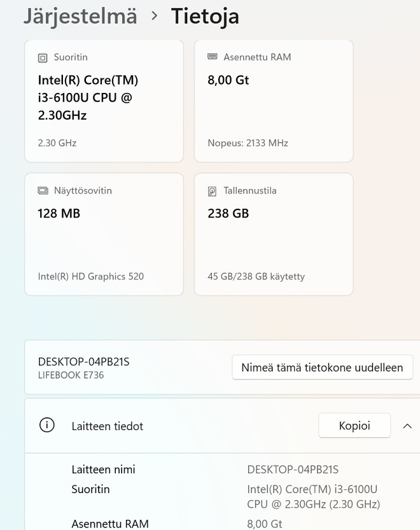Copy device details with Kopioi button
The image size is (420, 530).
354,425
